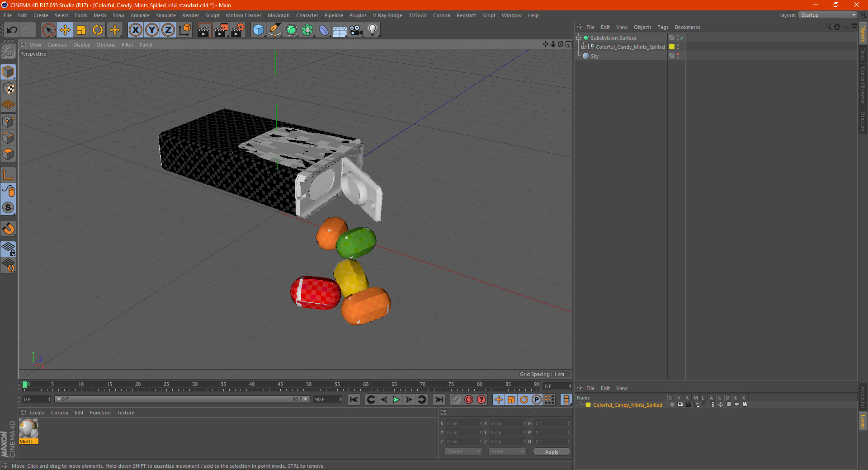Toggle Sky editor visibility dot

pos(678,54)
